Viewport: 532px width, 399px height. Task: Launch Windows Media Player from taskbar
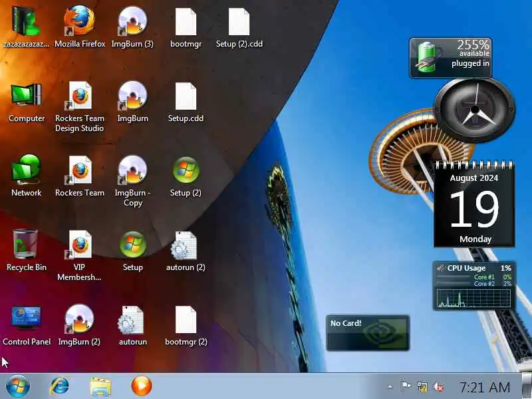click(x=142, y=386)
